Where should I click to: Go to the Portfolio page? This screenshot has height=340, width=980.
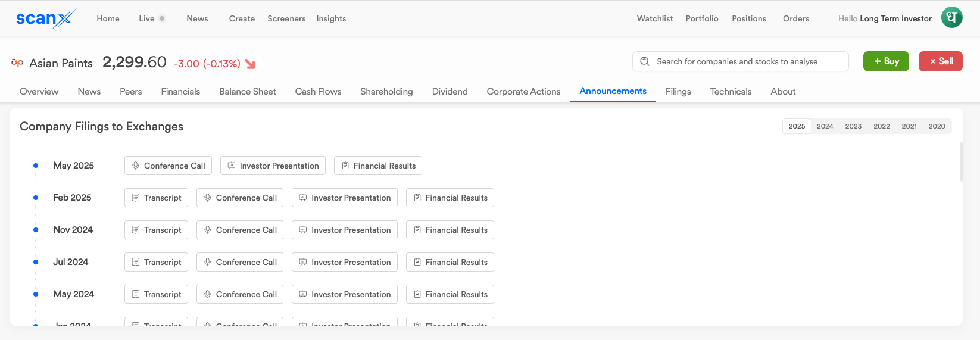(702, 18)
